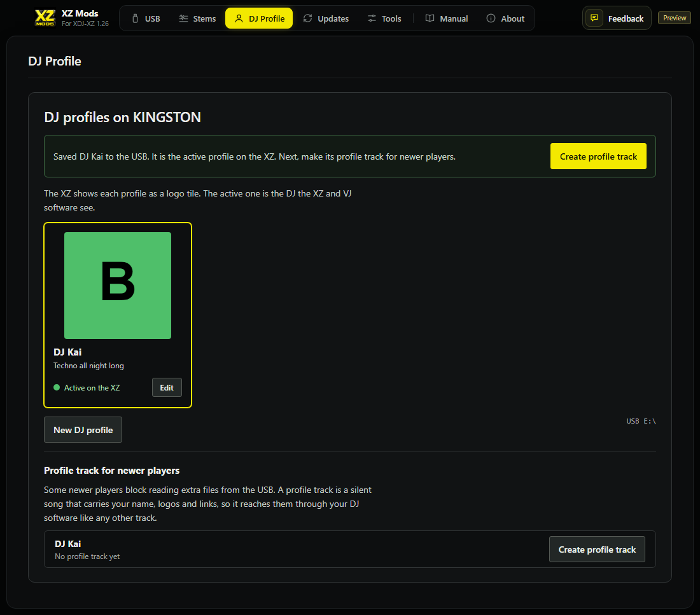The image size is (700, 615).
Task: Click the 'Saved DJ Kai to the USB' message
Action: (255, 156)
